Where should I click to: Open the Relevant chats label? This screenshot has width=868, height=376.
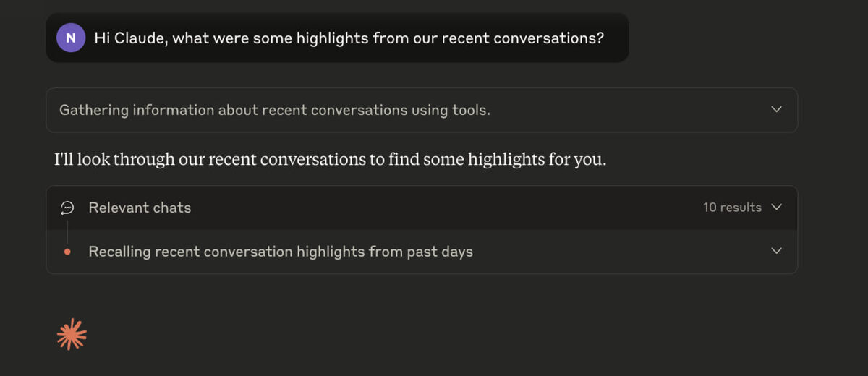click(x=140, y=208)
